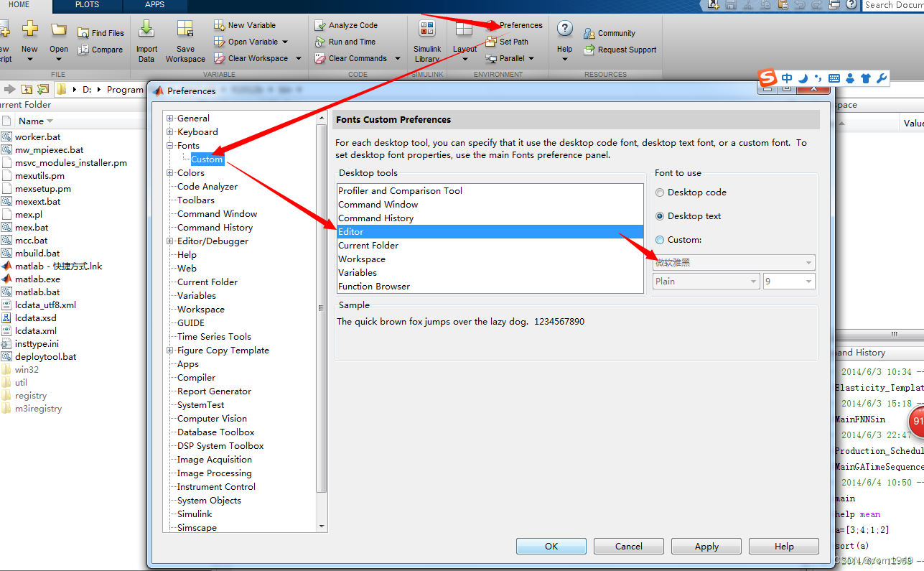Click the browse for folder icon
The height and width of the screenshot is (571, 924).
point(42,89)
